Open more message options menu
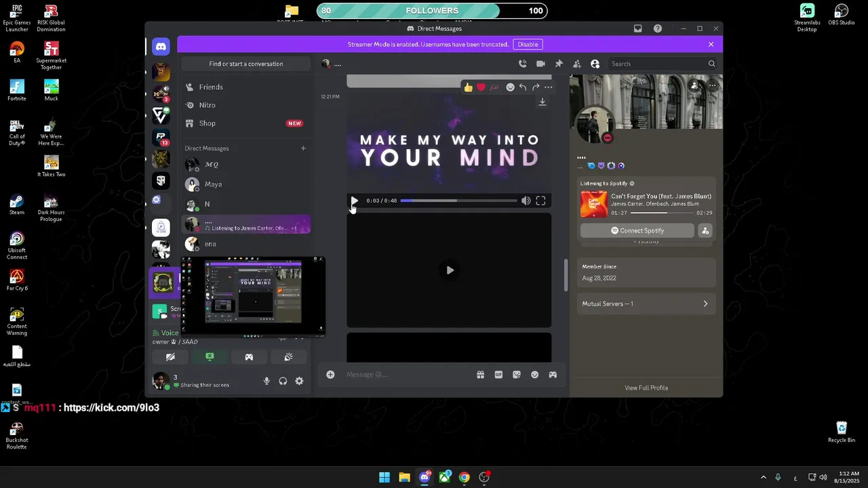 [548, 87]
